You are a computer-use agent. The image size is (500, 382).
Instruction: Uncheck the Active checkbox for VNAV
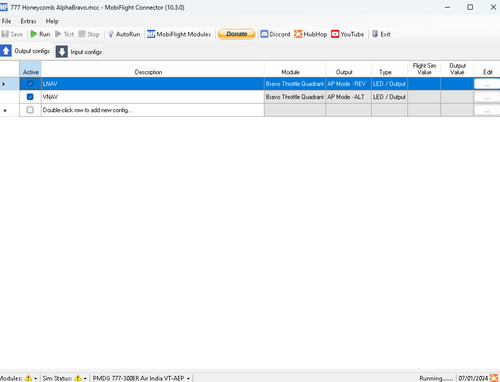click(30, 97)
